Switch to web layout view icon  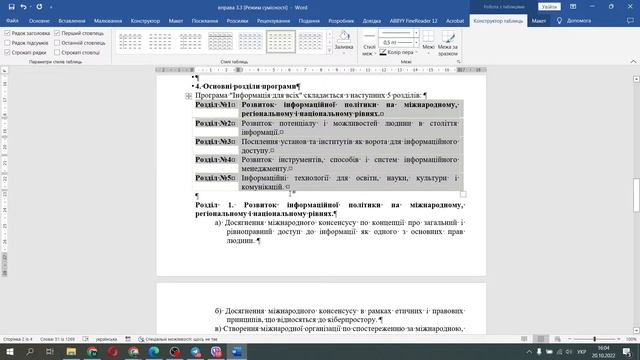(558, 339)
